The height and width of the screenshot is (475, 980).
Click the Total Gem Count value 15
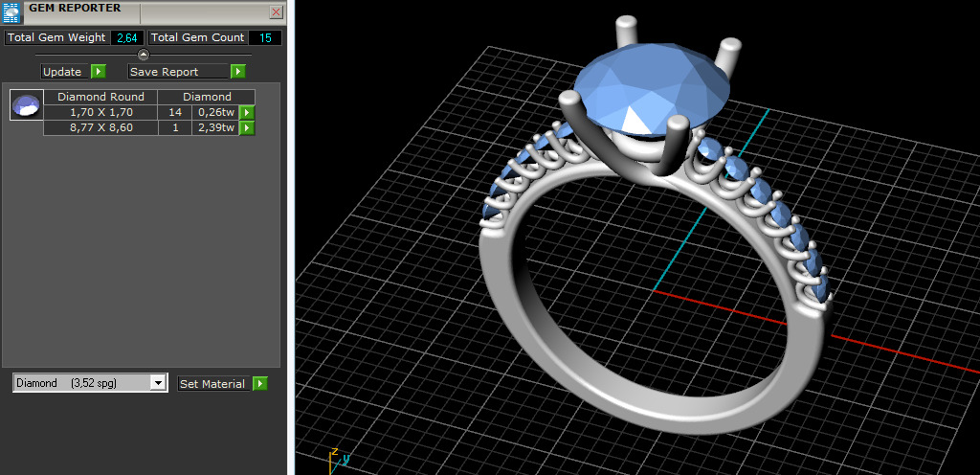pos(265,37)
